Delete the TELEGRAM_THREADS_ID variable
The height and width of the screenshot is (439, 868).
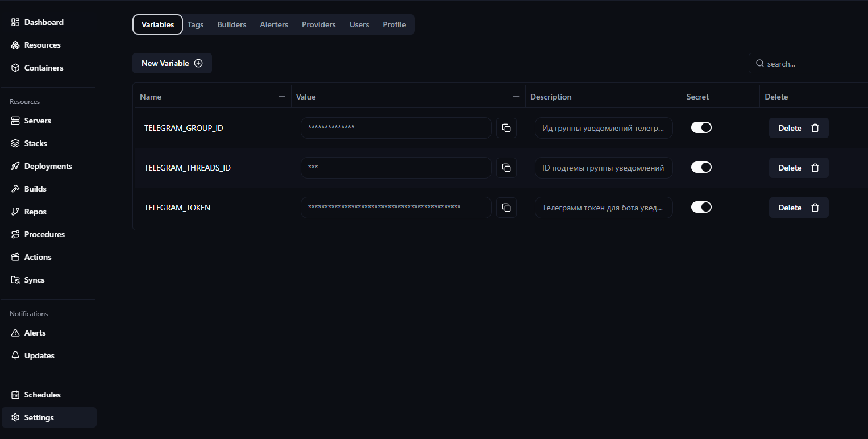(x=798, y=168)
